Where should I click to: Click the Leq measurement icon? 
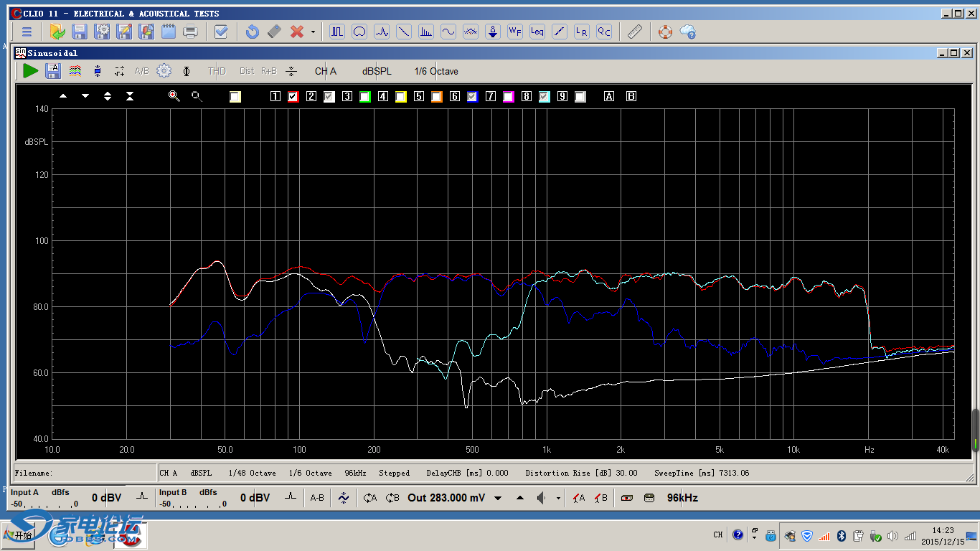pos(537,32)
